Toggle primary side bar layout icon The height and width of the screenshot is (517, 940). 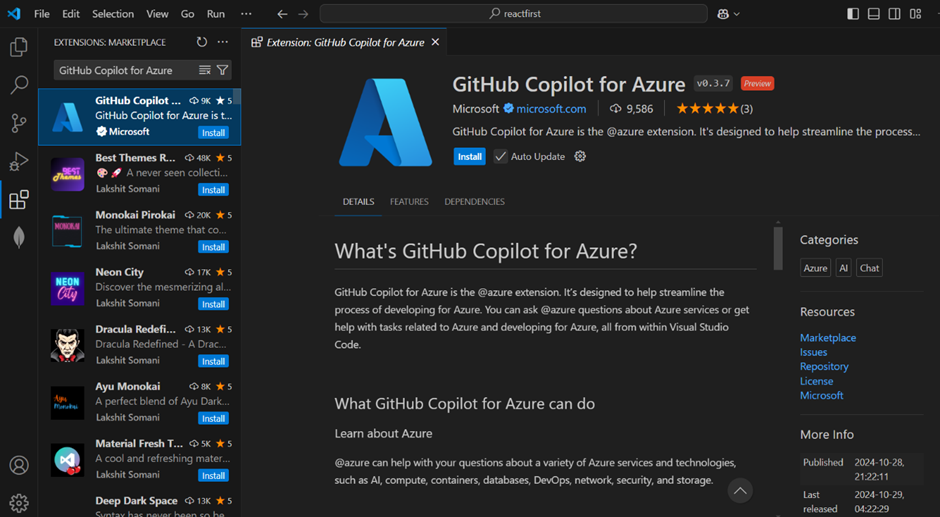point(853,14)
